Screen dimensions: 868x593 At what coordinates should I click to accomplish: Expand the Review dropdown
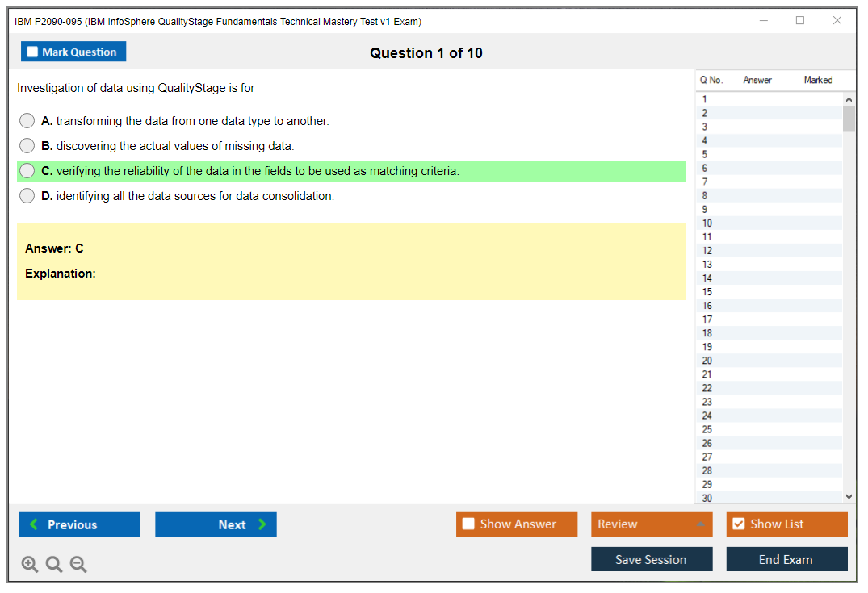652,524
